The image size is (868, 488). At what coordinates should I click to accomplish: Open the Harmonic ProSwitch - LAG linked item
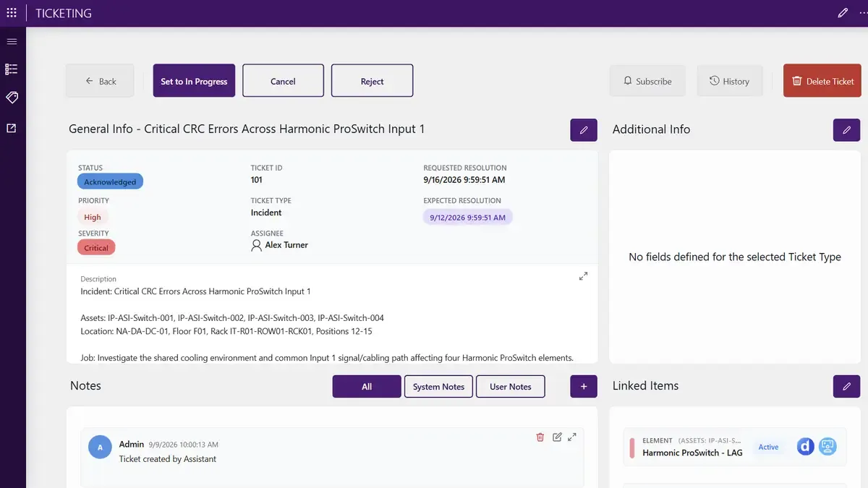[734, 447]
